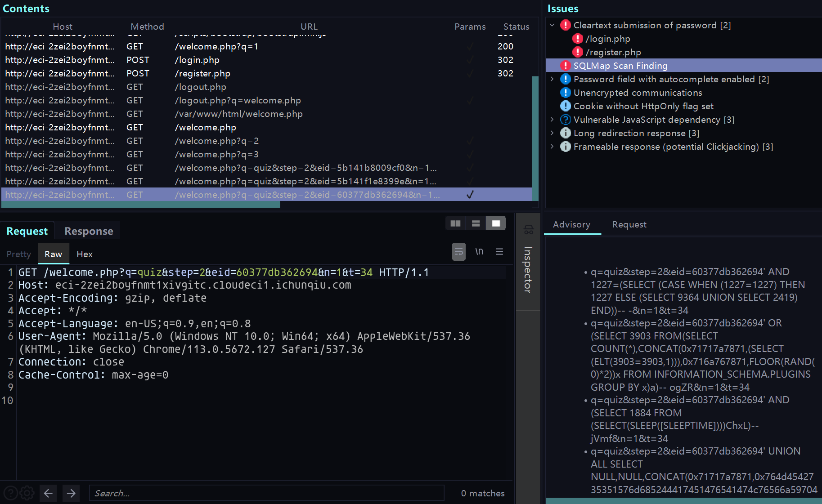
Task: Select POST /register.php row
Action: click(x=266, y=73)
